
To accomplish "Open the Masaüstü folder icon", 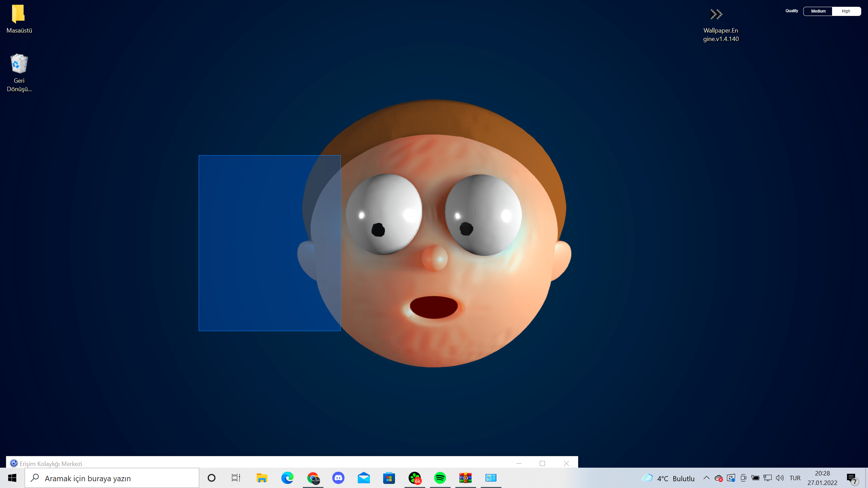I will tap(19, 19).
